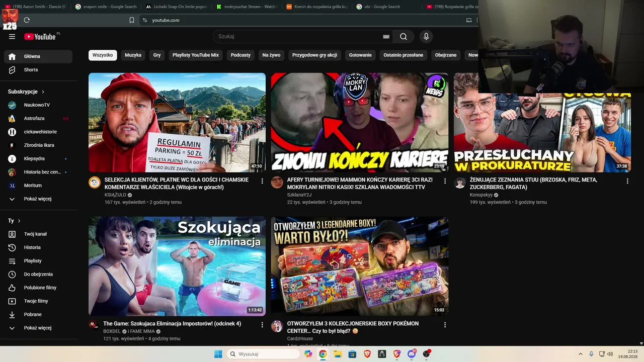This screenshot has height=362, width=644.
Task: Expand the Ty section
Action: 14,221
